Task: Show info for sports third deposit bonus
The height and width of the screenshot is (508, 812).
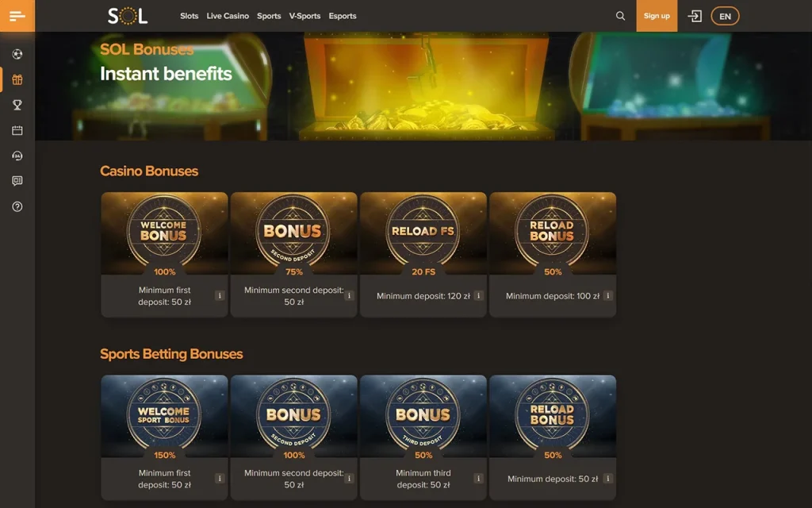Action: 478,479
